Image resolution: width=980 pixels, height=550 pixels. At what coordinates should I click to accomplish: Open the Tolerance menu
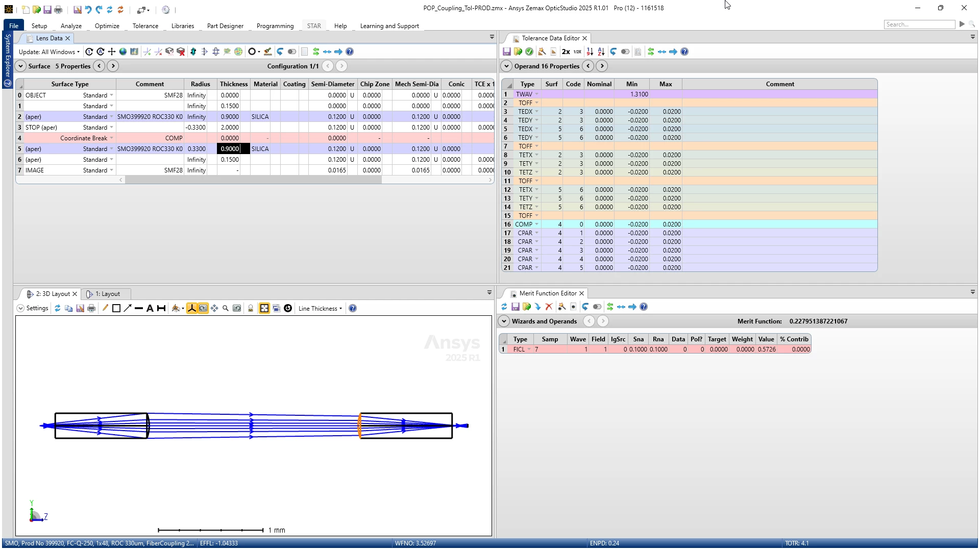[x=145, y=26]
